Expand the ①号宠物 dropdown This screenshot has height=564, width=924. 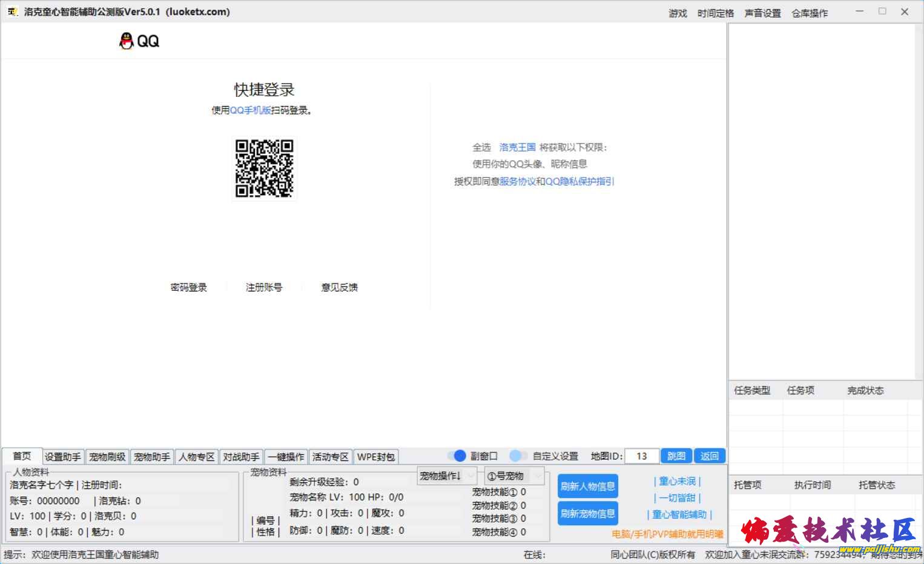click(x=513, y=476)
